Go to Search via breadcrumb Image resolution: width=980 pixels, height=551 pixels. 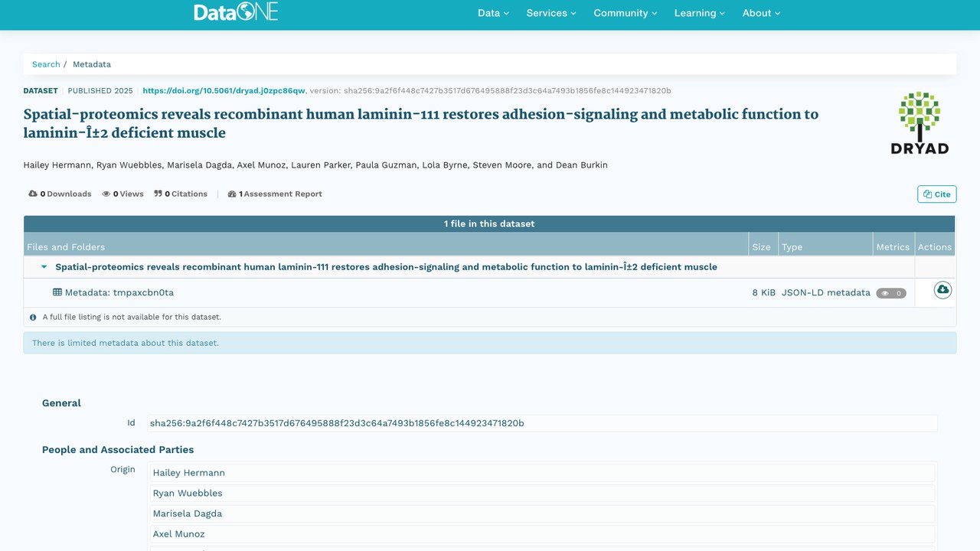click(x=46, y=64)
